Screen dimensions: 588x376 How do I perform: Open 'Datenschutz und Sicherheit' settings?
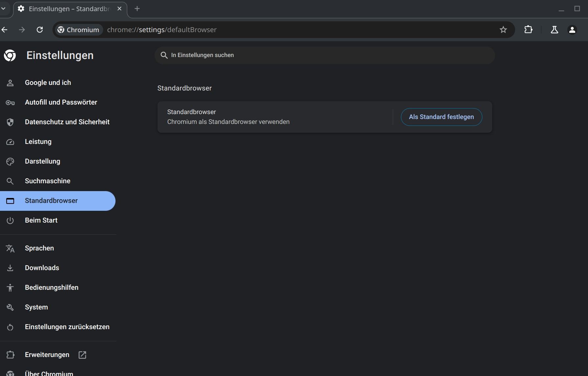click(x=67, y=122)
